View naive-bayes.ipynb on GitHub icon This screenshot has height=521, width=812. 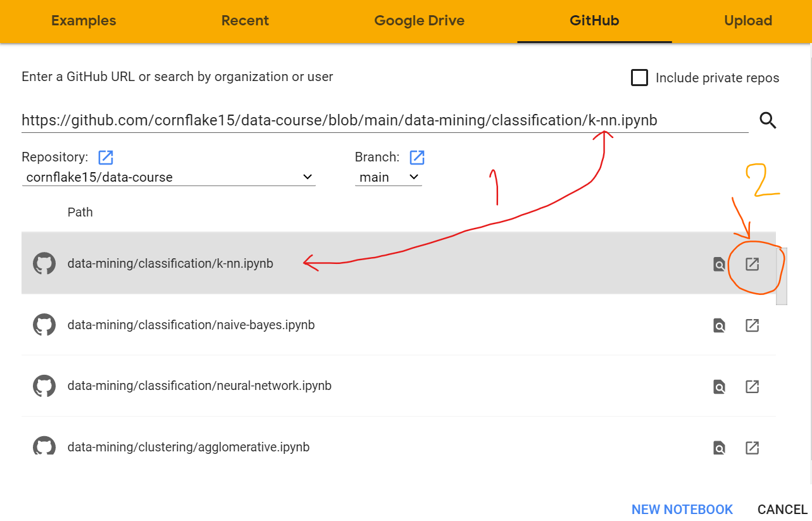coord(719,325)
